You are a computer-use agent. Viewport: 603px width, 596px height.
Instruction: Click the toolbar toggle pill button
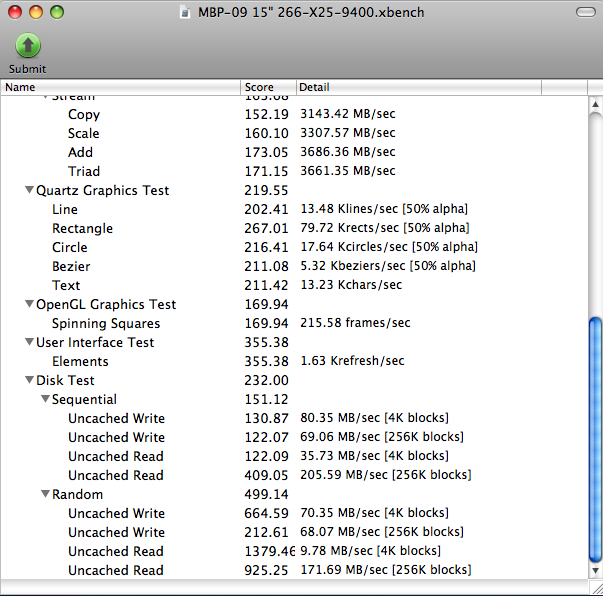click(586, 12)
